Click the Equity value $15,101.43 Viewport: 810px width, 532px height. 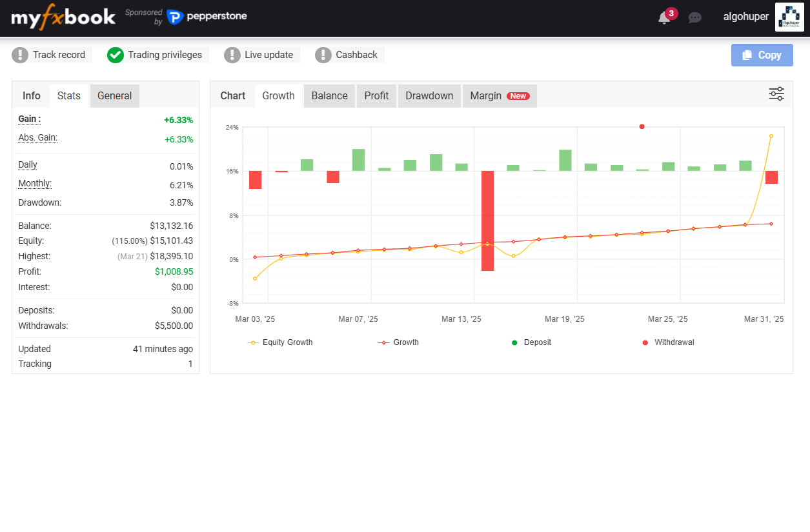pos(172,241)
